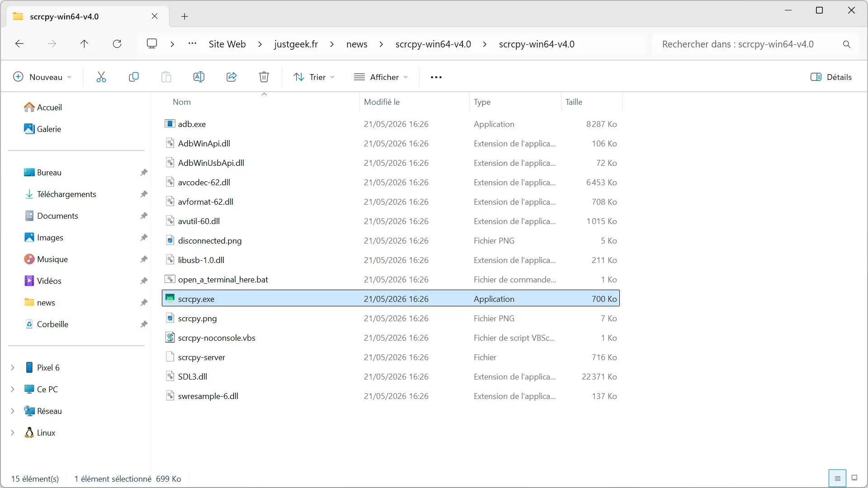This screenshot has height=488, width=868.
Task: Select the scrcpy-noconsole.vbs script icon
Action: pos(170,338)
